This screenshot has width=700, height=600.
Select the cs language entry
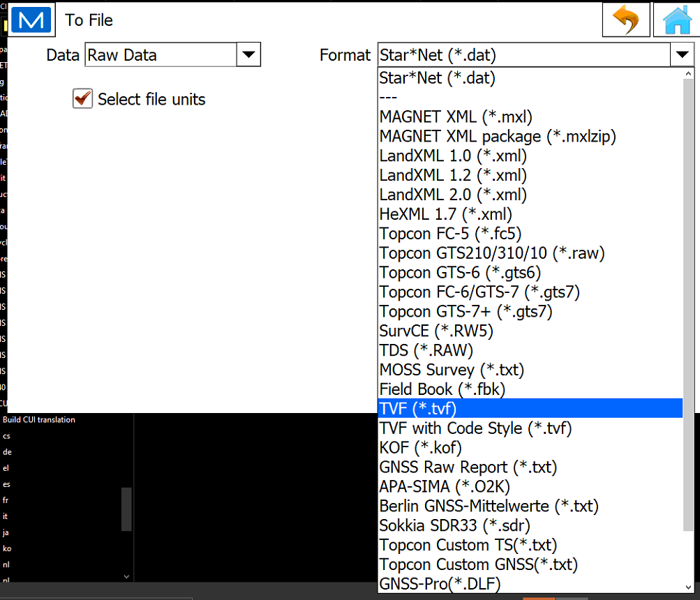click(6, 436)
